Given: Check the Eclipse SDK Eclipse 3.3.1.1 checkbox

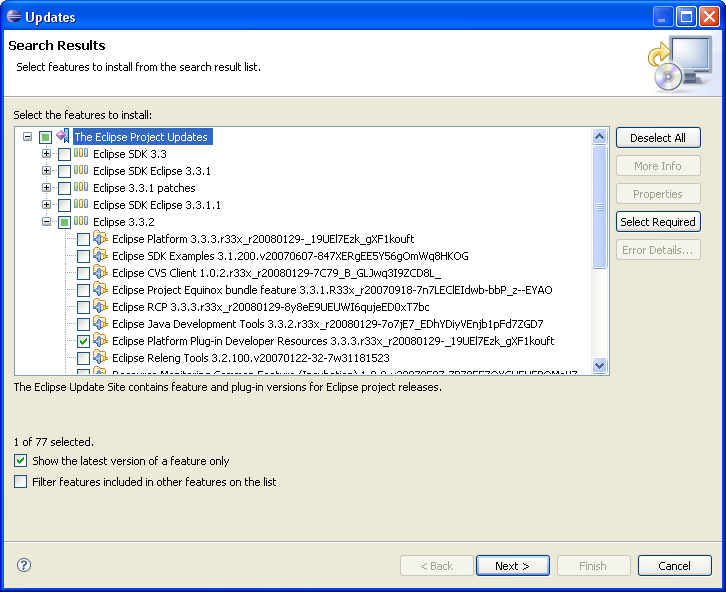Looking at the screenshot, I should pyautogui.click(x=64, y=205).
